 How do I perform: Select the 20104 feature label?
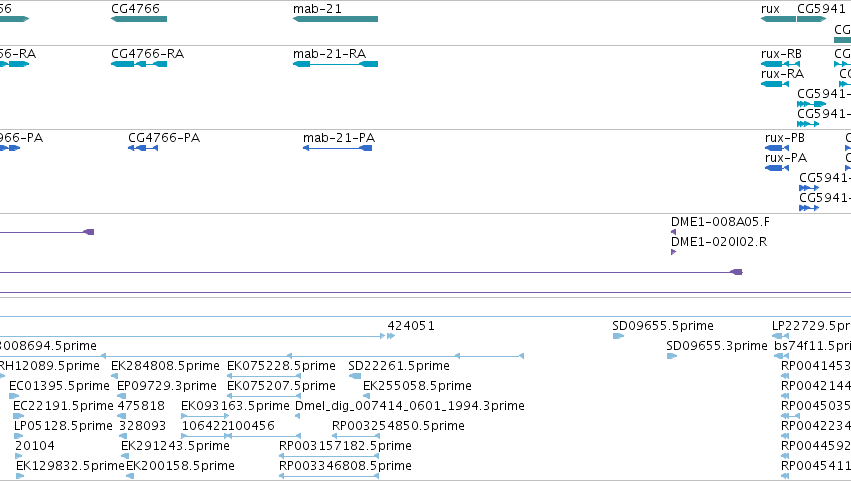click(35, 446)
